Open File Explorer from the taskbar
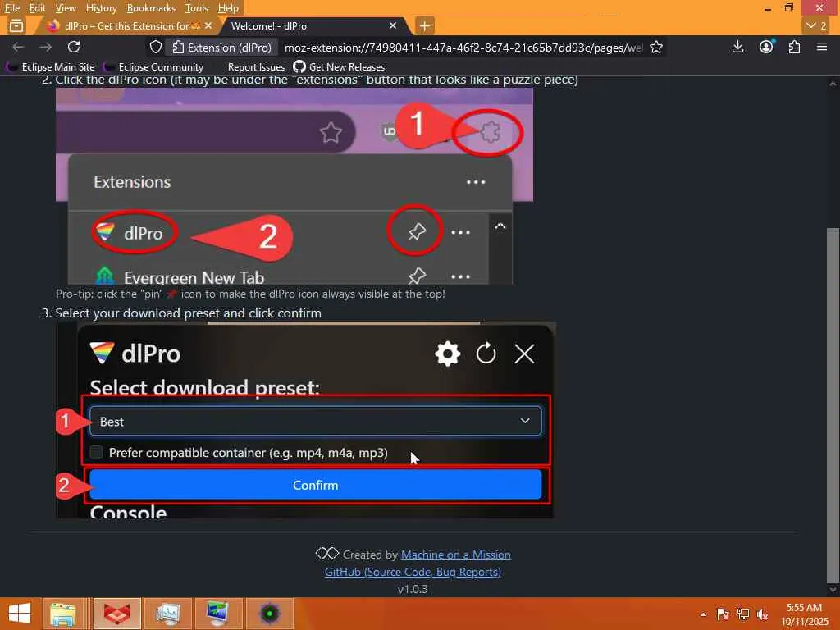 point(63,614)
